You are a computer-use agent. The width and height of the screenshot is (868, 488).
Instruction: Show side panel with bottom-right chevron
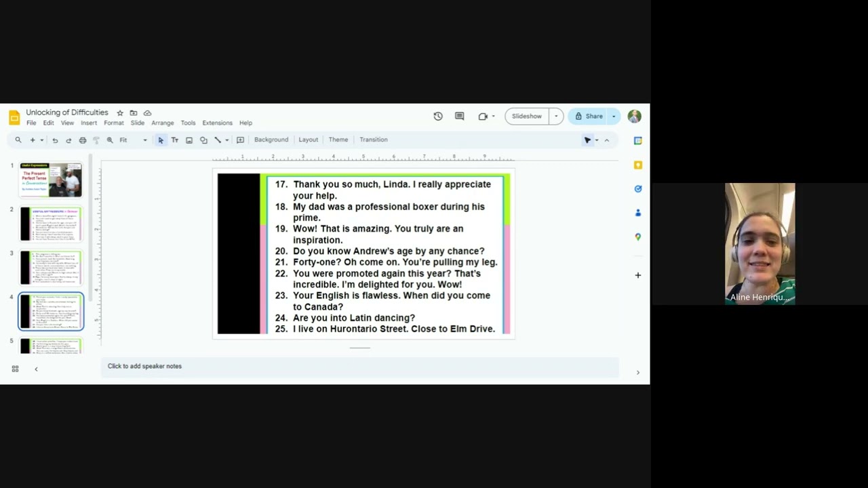tap(637, 373)
